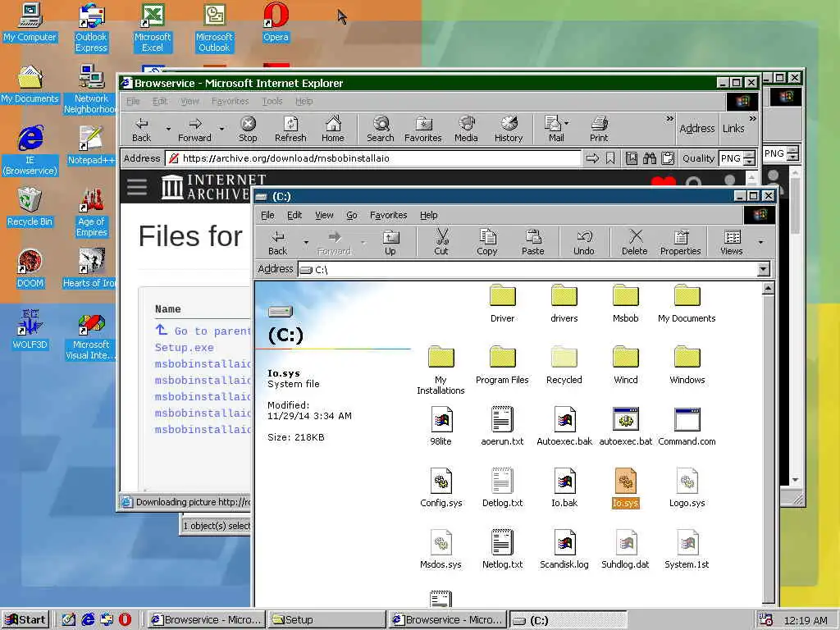Click the IE address URL field
This screenshot has height=630, width=840.
tap(373, 158)
